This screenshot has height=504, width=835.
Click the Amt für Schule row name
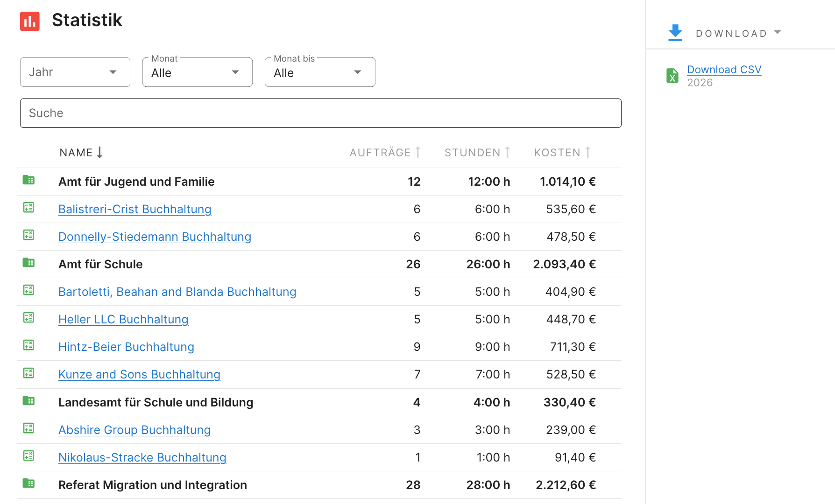pos(100,264)
